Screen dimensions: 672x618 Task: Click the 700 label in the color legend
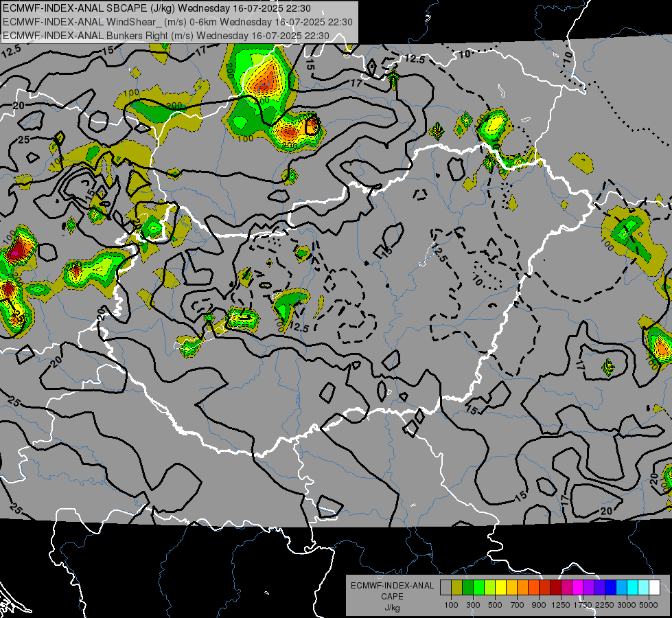coord(518,605)
